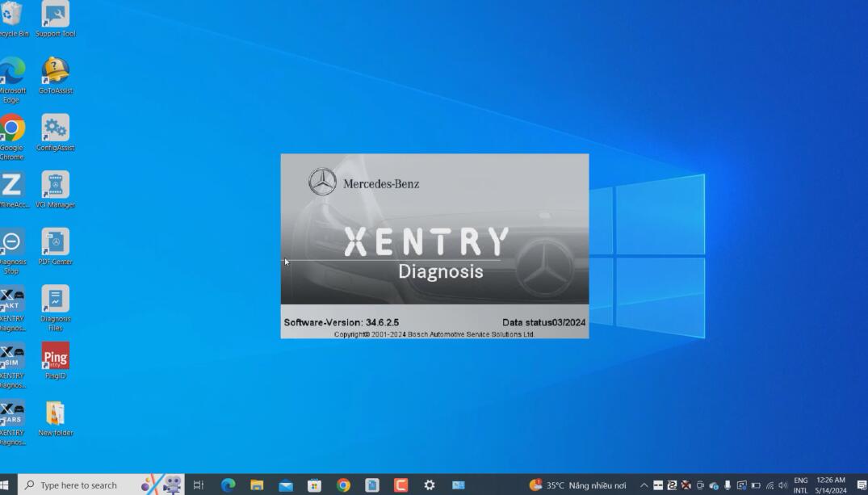Open Edge from the taskbar

pyautogui.click(x=228, y=485)
